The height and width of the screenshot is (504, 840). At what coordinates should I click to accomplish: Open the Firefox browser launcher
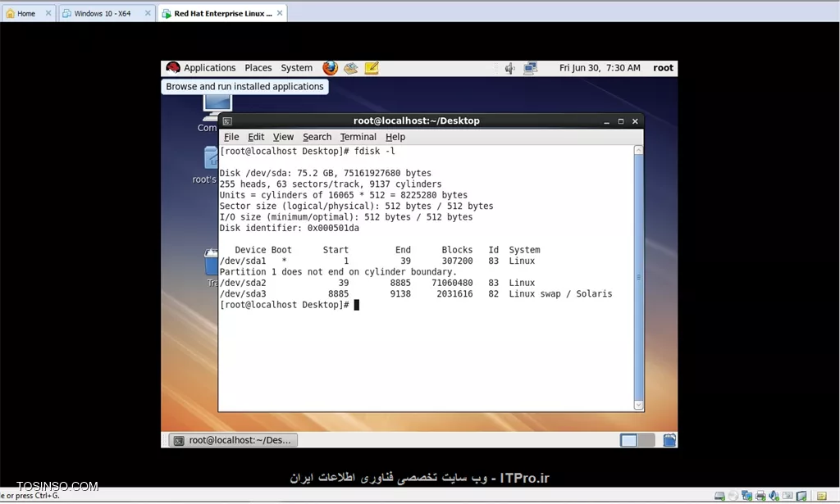[x=330, y=68]
